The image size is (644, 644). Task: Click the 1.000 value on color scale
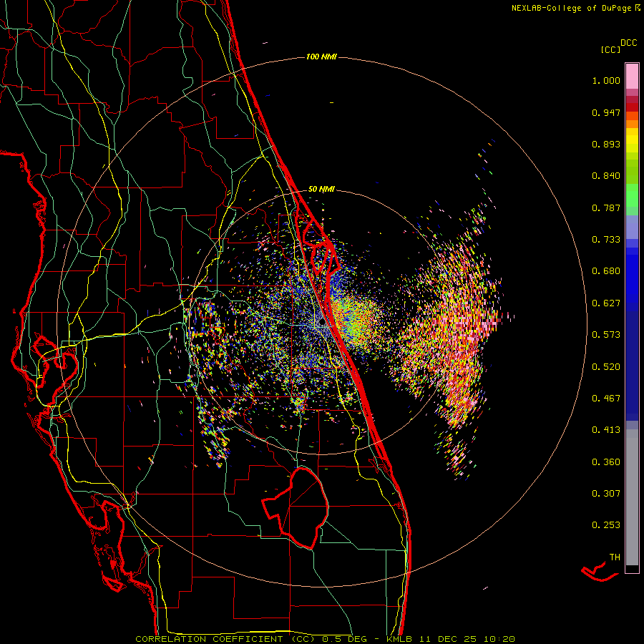(x=606, y=80)
